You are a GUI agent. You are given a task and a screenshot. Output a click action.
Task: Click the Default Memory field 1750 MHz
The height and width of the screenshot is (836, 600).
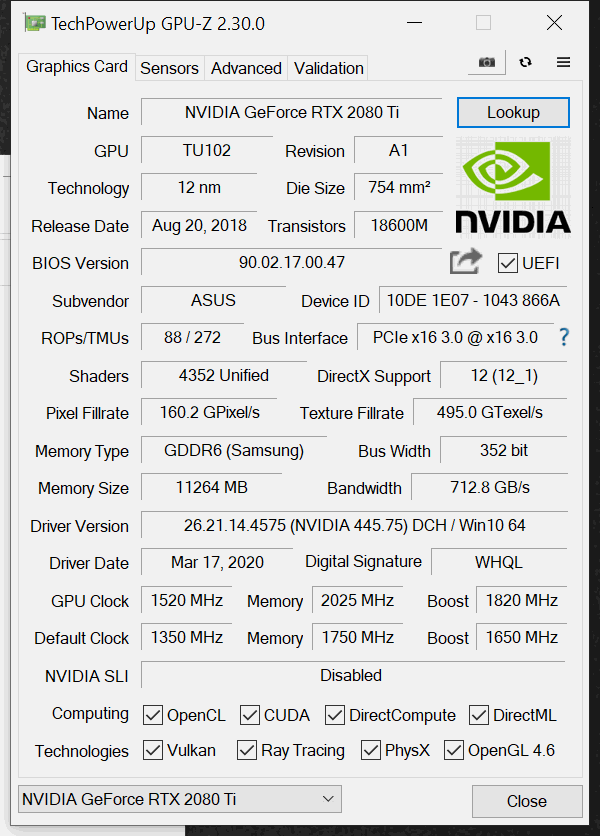(x=357, y=637)
